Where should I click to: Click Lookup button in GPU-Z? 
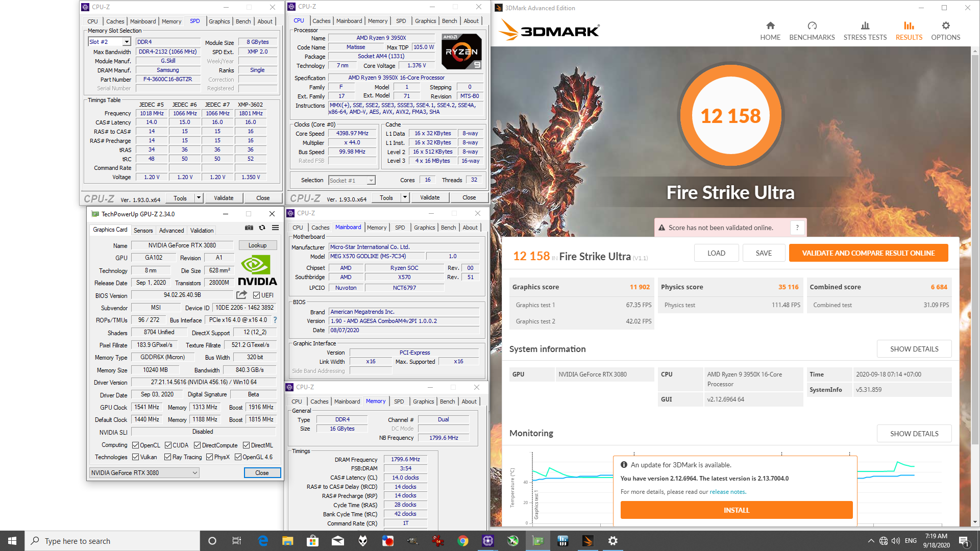257,245
